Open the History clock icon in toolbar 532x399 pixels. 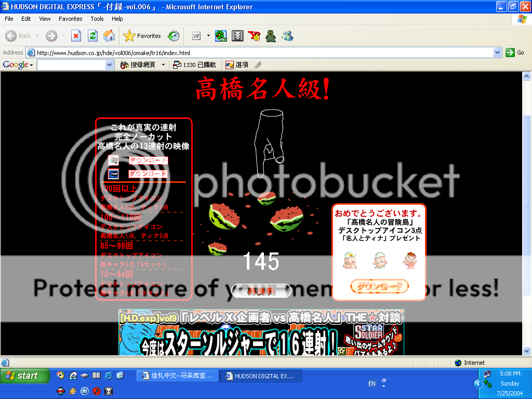(174, 36)
